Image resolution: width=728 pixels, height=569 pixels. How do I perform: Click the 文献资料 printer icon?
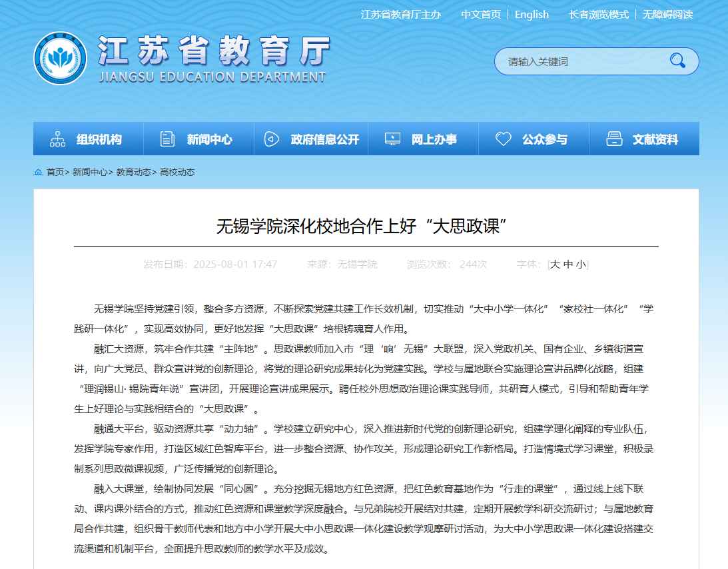point(614,139)
